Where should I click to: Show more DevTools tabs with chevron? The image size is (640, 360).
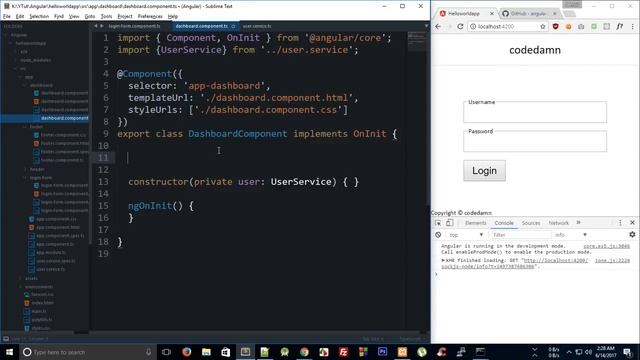click(578, 222)
